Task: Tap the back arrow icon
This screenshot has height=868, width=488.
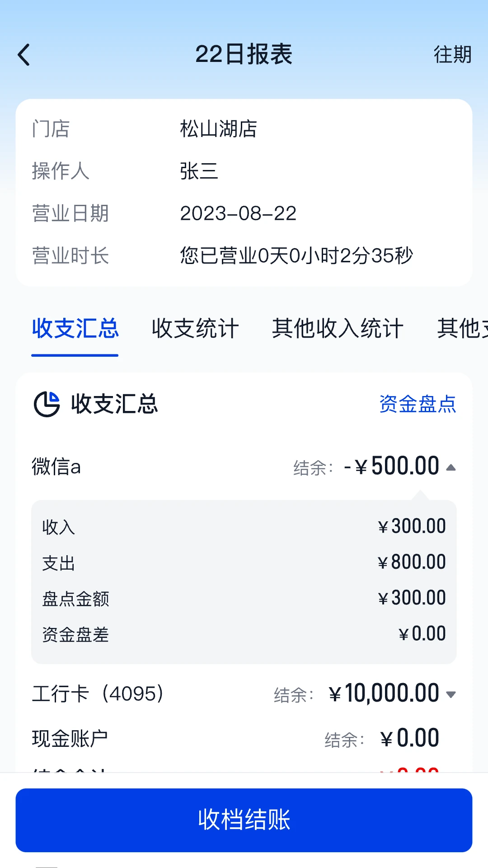Action: (x=24, y=55)
